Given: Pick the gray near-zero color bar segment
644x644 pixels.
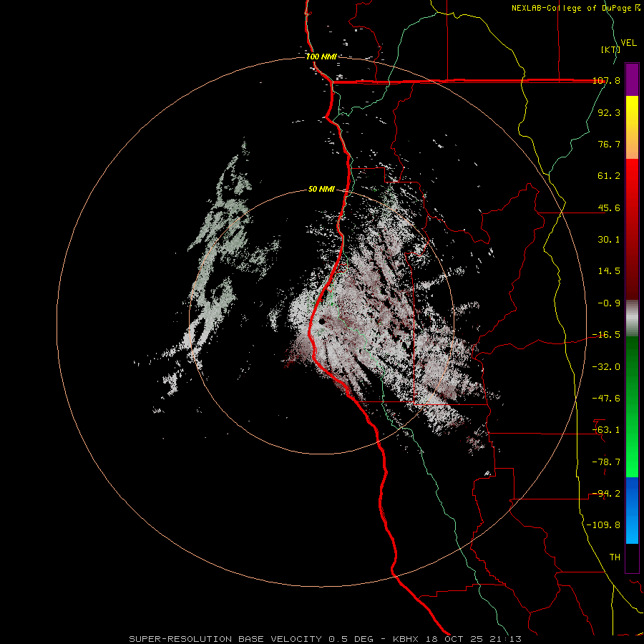Looking at the screenshot, I should pos(632,318).
